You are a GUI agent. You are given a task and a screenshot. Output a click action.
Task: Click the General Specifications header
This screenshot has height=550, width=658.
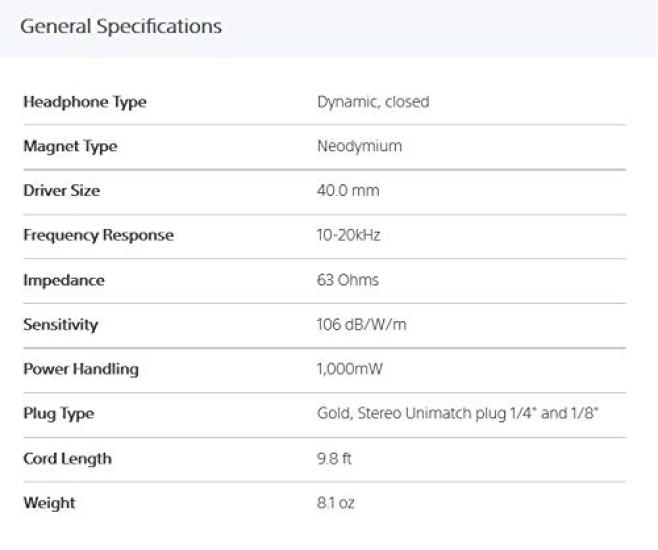[121, 27]
